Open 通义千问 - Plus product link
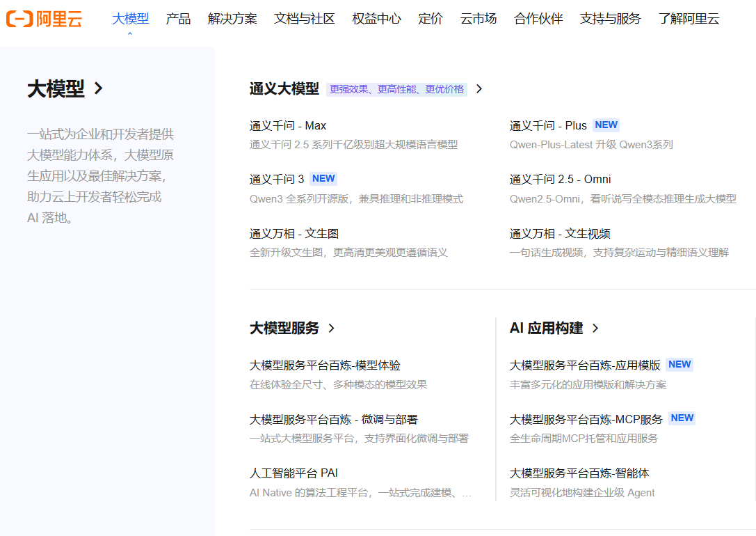The image size is (756, 536). 548,126
